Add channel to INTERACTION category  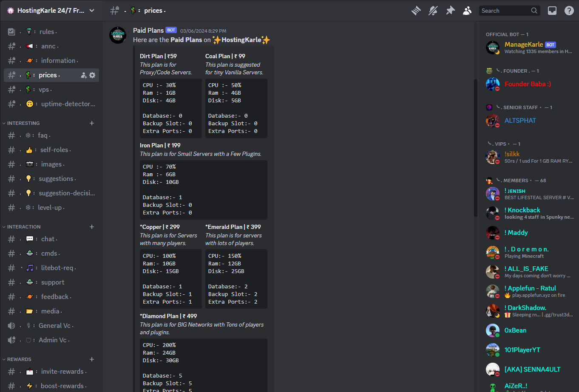(x=92, y=227)
